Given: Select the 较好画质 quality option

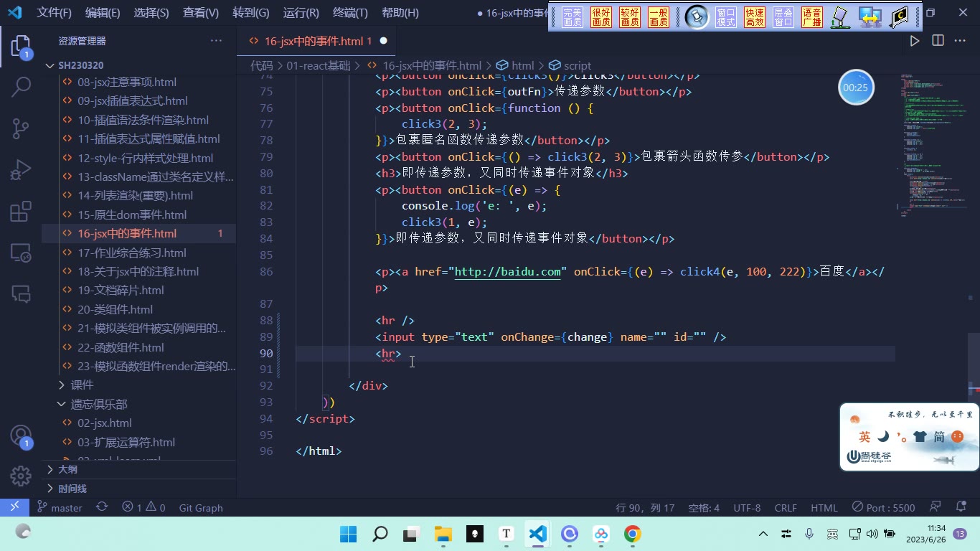Looking at the screenshot, I should tap(630, 17).
